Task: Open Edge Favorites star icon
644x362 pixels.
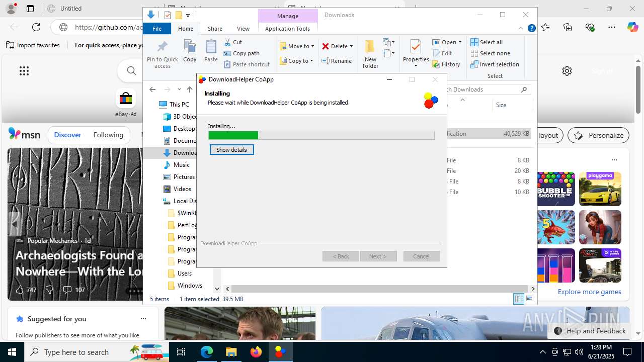Action: pos(546,27)
